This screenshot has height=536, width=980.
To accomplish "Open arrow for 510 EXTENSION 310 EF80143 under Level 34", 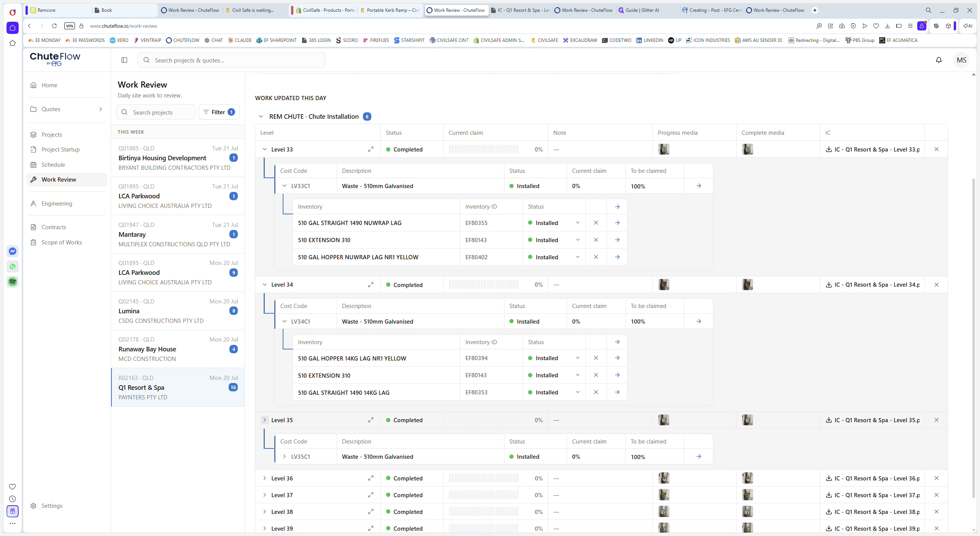I will point(617,375).
